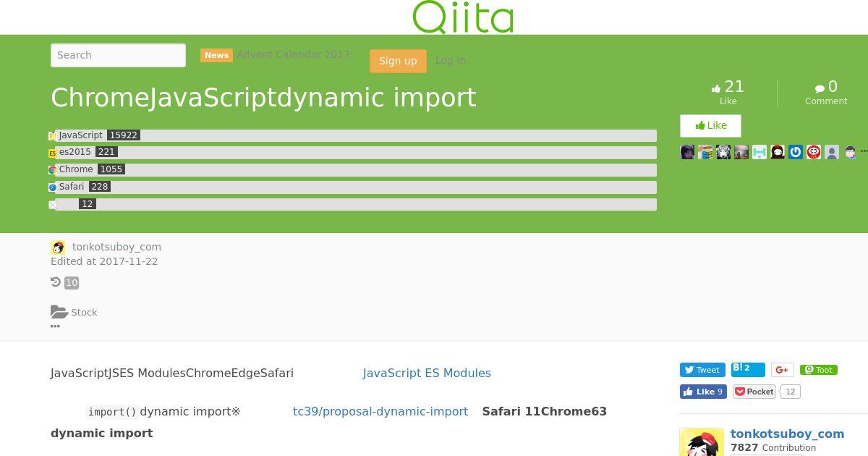Image resolution: width=868 pixels, height=456 pixels.
Task: Open the JavaScript tag
Action: pos(80,135)
